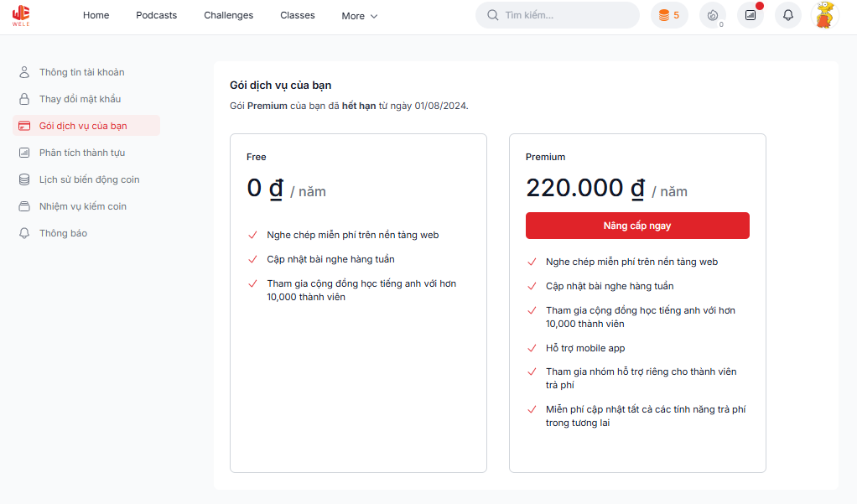Select Thay đổi mật khẩu option
Screen dimensions: 857x504
tap(80, 99)
